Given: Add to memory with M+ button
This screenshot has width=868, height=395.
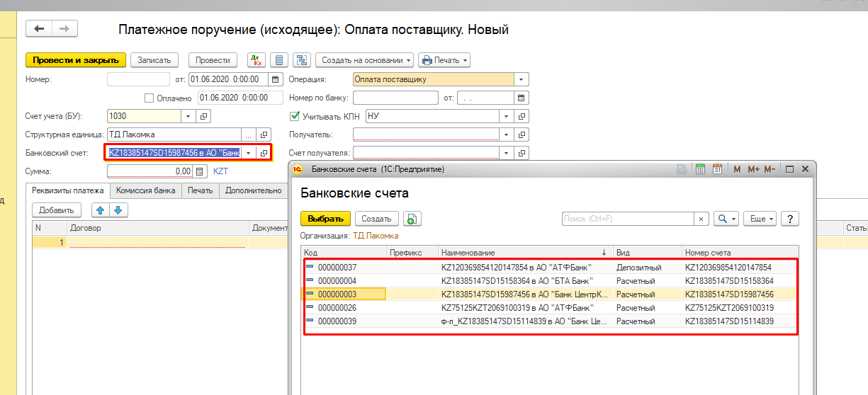Looking at the screenshot, I should [753, 169].
